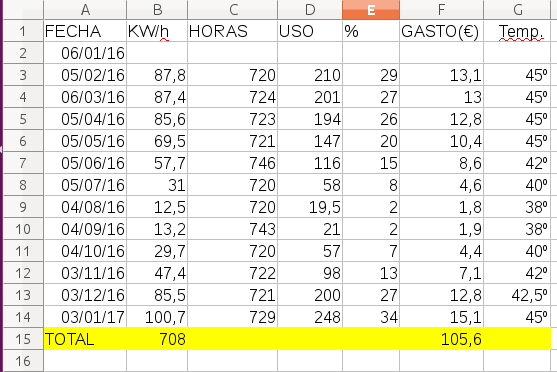Image resolution: width=557 pixels, height=372 pixels.
Task: Select total KW/h cell showing 708
Action: point(157,339)
